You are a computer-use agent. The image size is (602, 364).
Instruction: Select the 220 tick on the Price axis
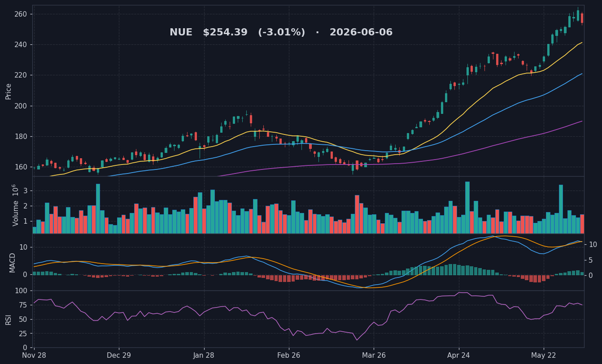pyautogui.click(x=21, y=75)
